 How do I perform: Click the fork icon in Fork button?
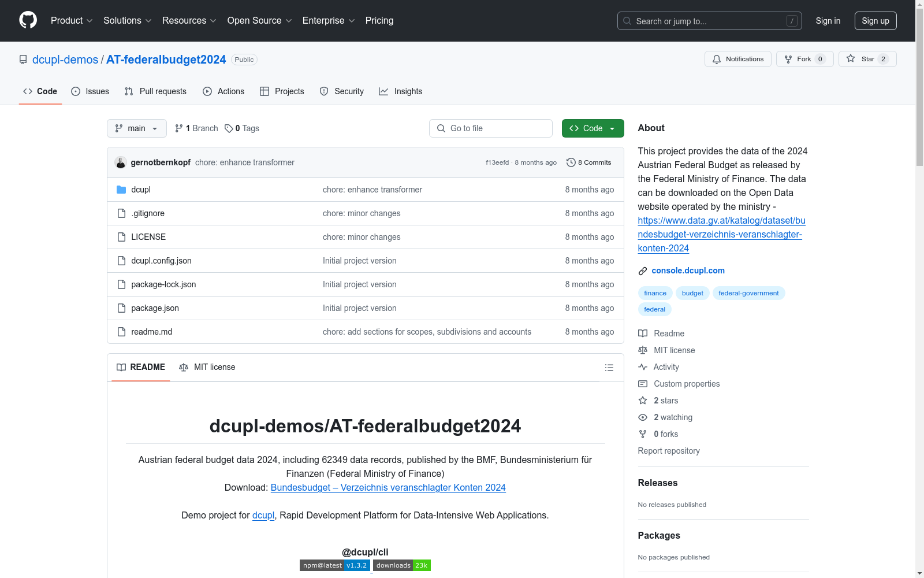point(788,59)
